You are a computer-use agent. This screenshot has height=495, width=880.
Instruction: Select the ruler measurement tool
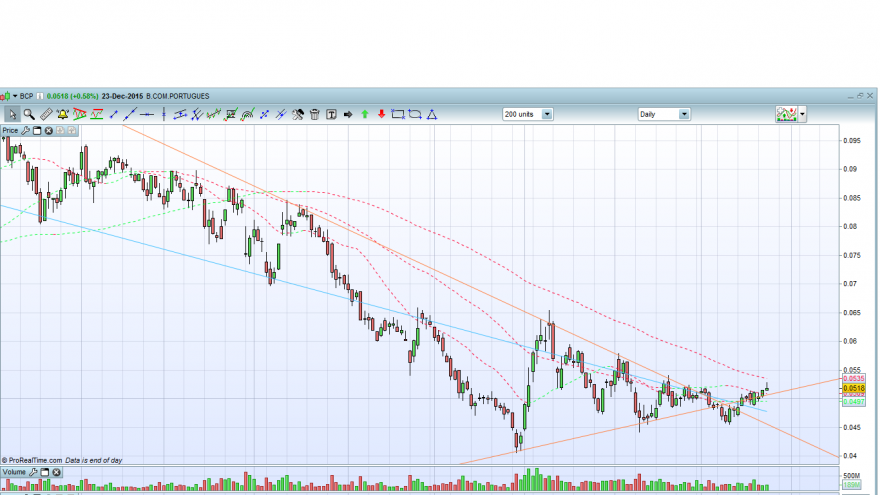[46, 114]
